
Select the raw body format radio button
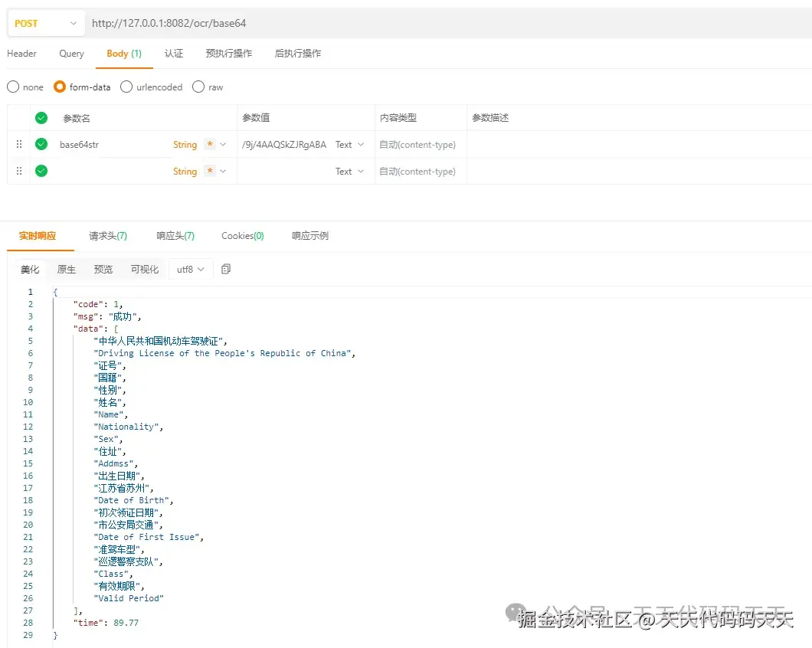pos(198,87)
